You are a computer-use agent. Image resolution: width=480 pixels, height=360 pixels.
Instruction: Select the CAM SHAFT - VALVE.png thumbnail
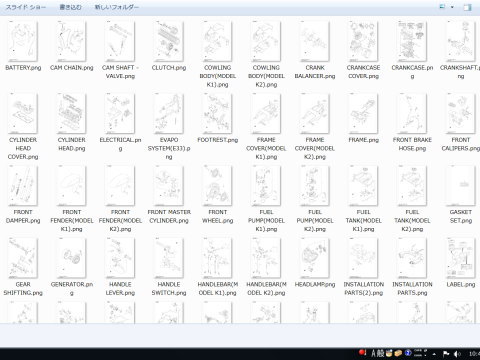click(120, 42)
